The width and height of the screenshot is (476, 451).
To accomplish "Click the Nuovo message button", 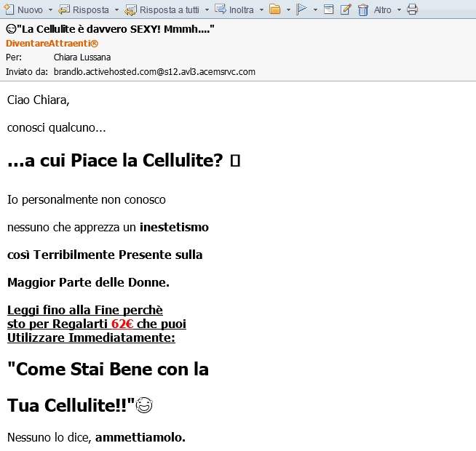I will coord(23,9).
